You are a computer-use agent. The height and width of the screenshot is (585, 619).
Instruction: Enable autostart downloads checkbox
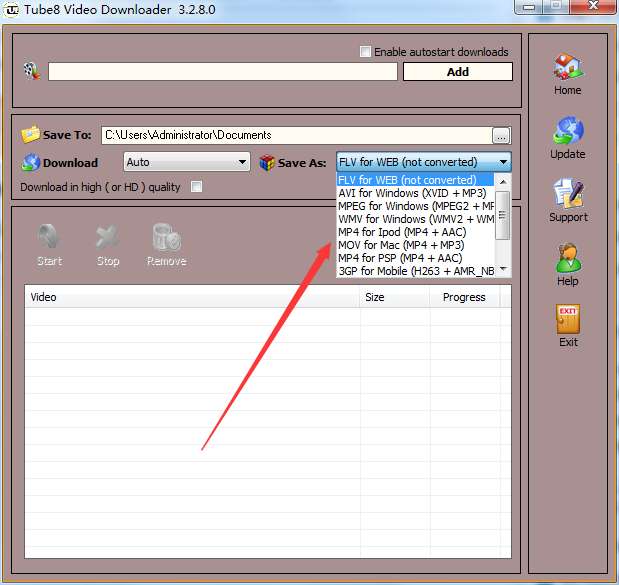point(365,52)
